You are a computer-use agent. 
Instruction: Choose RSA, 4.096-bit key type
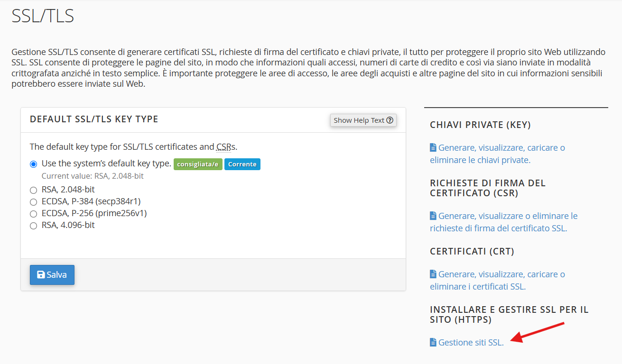[x=33, y=226]
